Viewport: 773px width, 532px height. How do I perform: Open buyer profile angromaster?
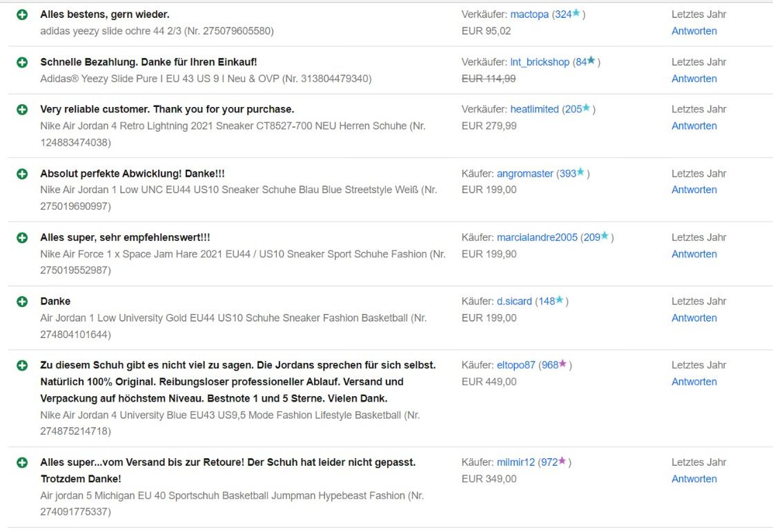525,174
